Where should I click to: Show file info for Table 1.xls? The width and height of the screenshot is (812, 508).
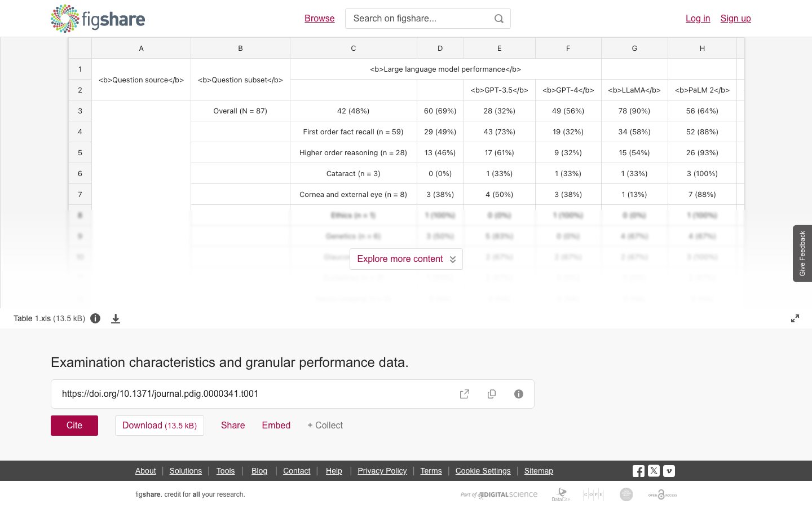[x=95, y=318]
